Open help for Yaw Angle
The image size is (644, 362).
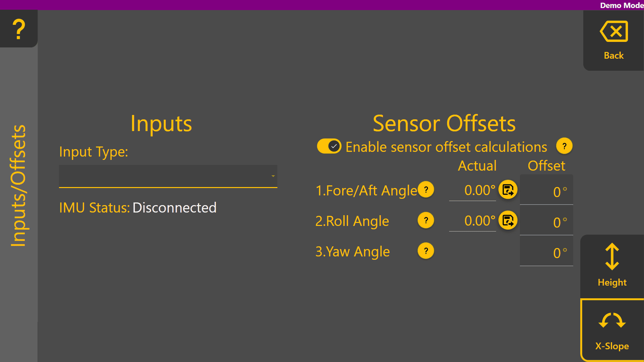tap(426, 251)
